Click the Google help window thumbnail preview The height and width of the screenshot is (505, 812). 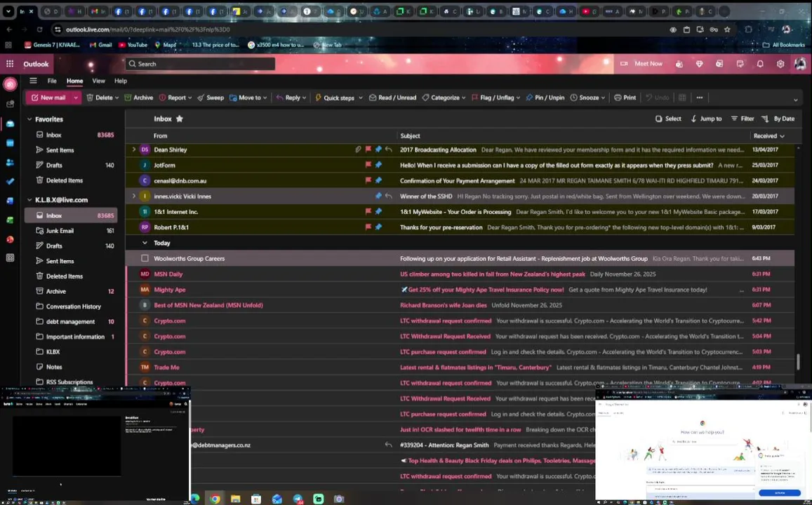click(703, 443)
